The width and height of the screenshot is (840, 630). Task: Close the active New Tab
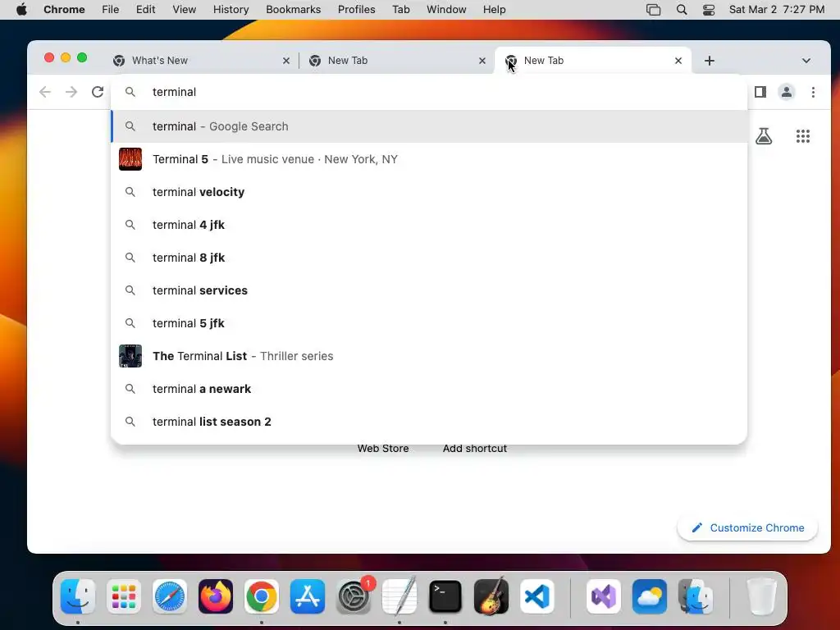678,61
